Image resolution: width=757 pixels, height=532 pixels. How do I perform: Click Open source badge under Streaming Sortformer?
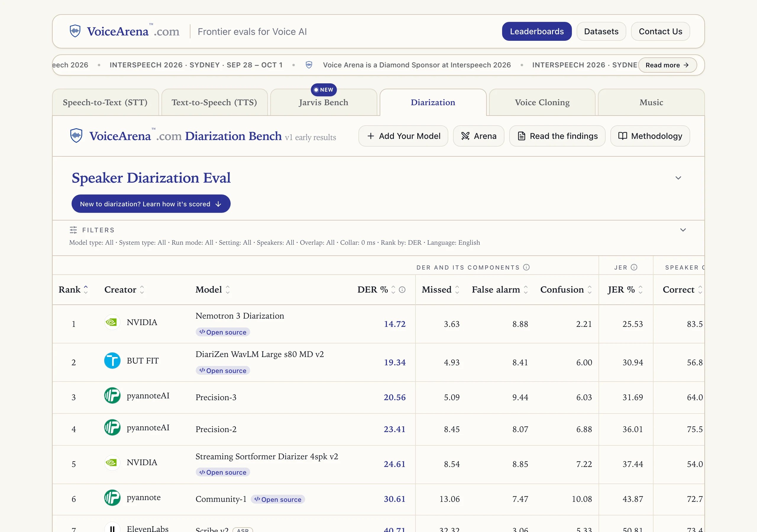223,472
